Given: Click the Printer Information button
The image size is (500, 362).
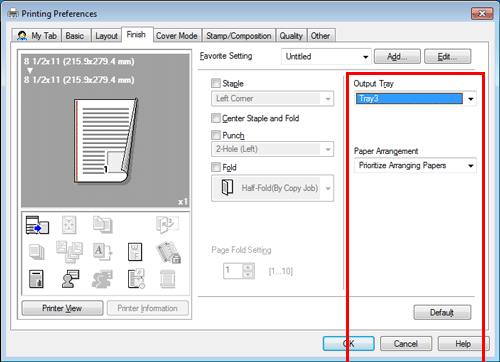Looking at the screenshot, I should (148, 308).
